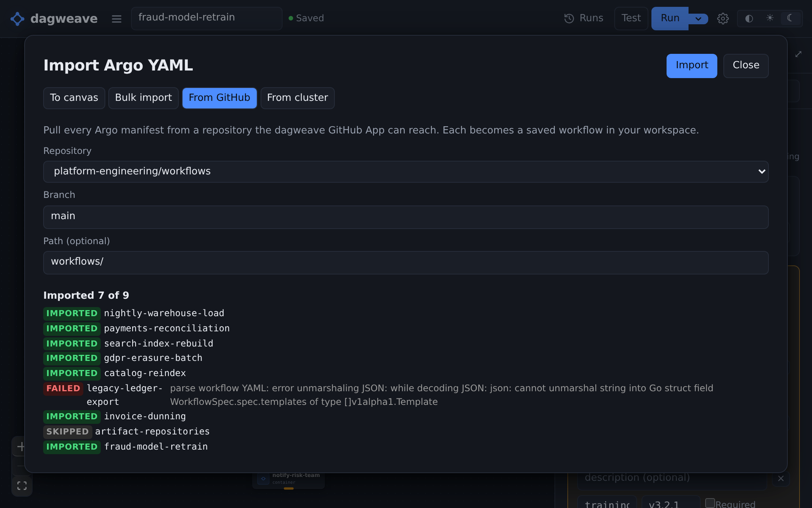This screenshot has height=508, width=812.
Task: Click the Run button
Action: 670,18
